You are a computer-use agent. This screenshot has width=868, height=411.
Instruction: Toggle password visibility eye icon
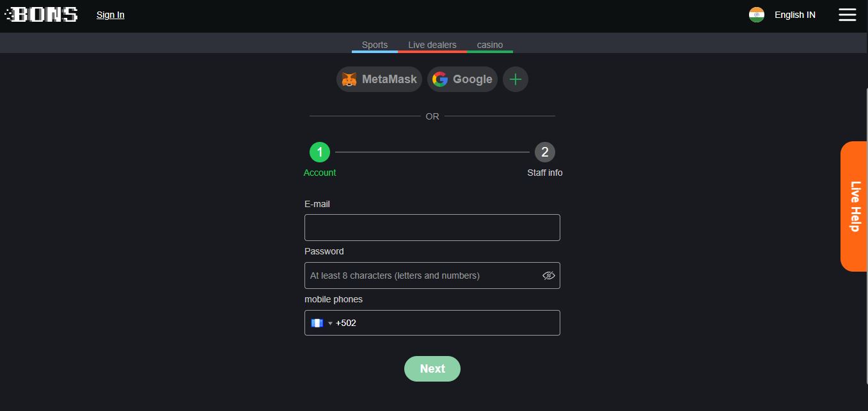coord(548,275)
